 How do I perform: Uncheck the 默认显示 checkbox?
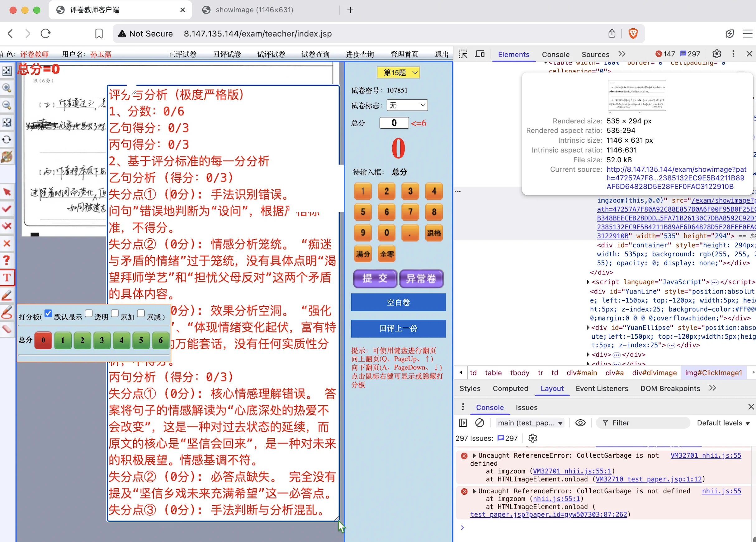49,314
